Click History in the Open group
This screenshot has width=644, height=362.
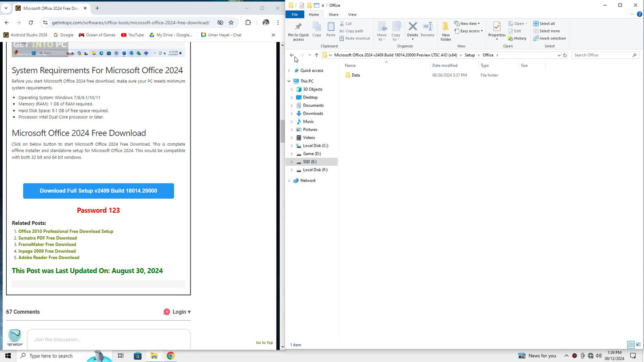(x=517, y=39)
